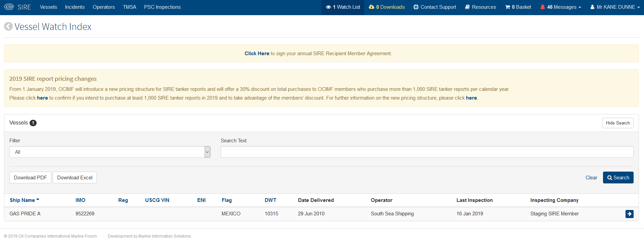Image resolution: width=644 pixels, height=248 pixels.
Task: Click the Vessels count badge 1
Action: (x=33, y=123)
